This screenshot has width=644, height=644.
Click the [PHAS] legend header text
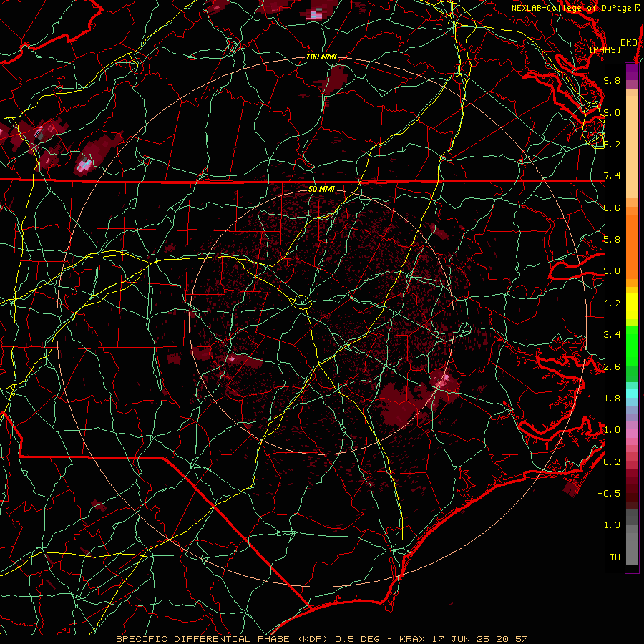tap(605, 49)
